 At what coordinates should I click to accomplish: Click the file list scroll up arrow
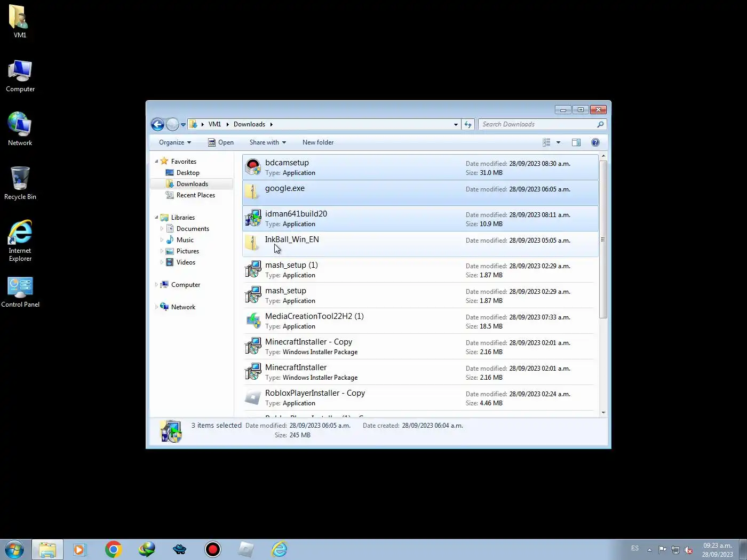click(x=603, y=156)
